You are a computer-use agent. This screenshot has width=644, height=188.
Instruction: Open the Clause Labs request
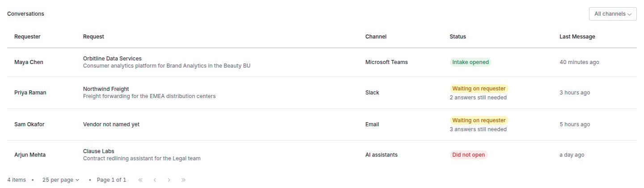(x=98, y=151)
